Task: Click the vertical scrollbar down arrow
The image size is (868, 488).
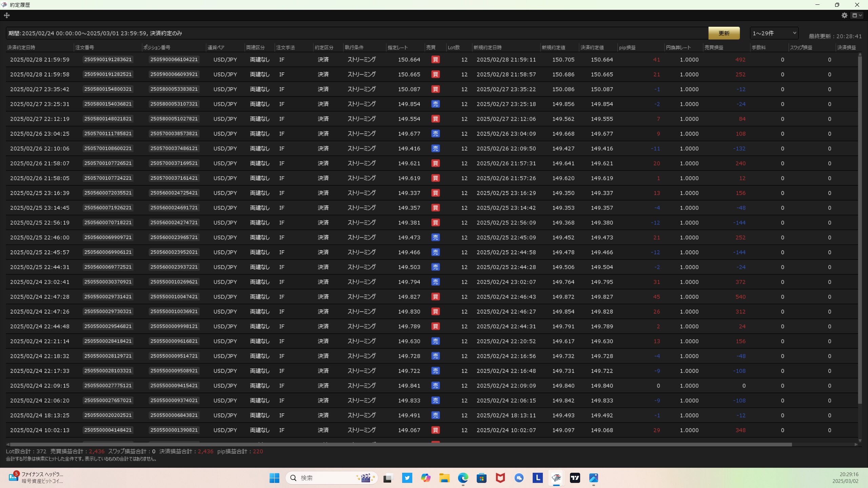Action: (860, 440)
